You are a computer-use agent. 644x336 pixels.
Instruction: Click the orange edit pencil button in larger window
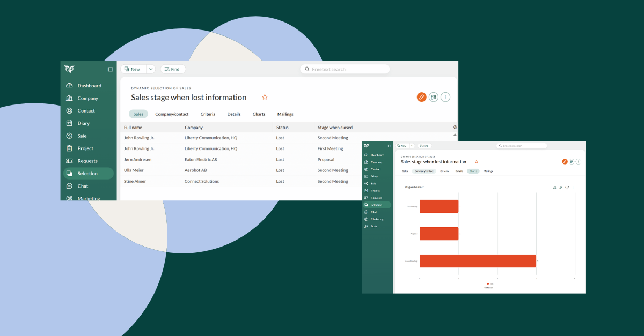coord(421,97)
